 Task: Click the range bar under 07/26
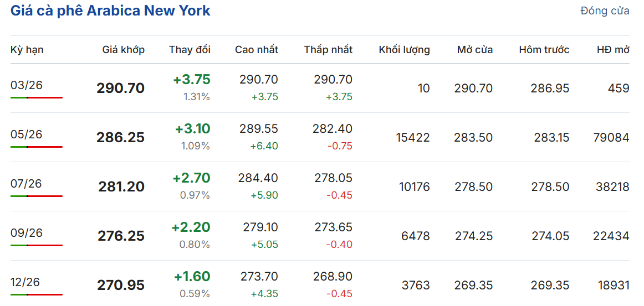click(37, 196)
